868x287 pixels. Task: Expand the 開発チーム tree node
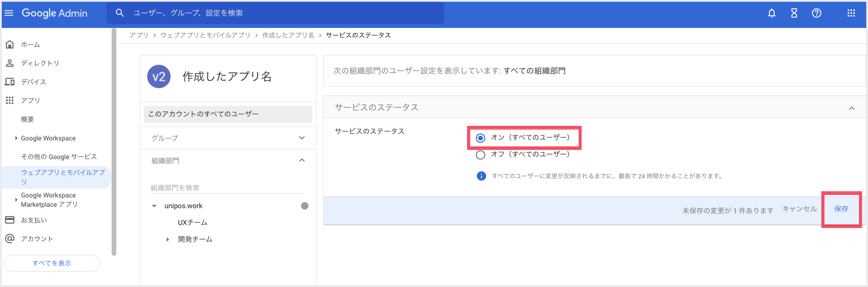click(167, 240)
